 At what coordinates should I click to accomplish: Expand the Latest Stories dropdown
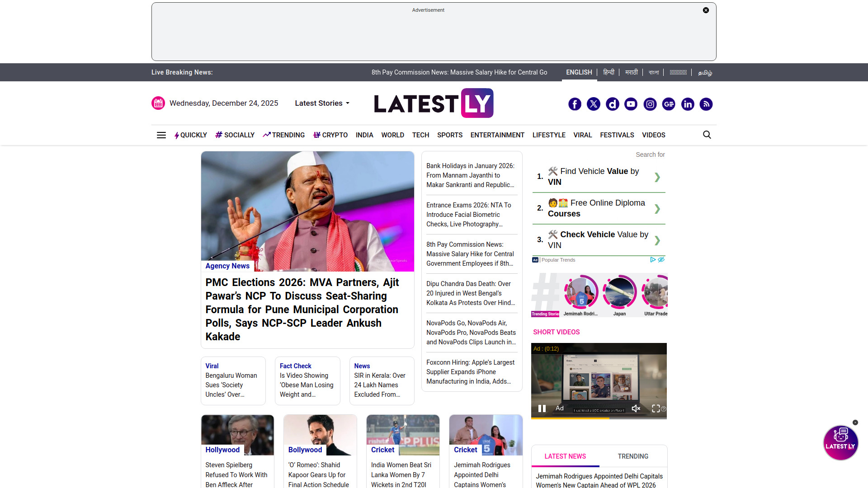tap(322, 103)
